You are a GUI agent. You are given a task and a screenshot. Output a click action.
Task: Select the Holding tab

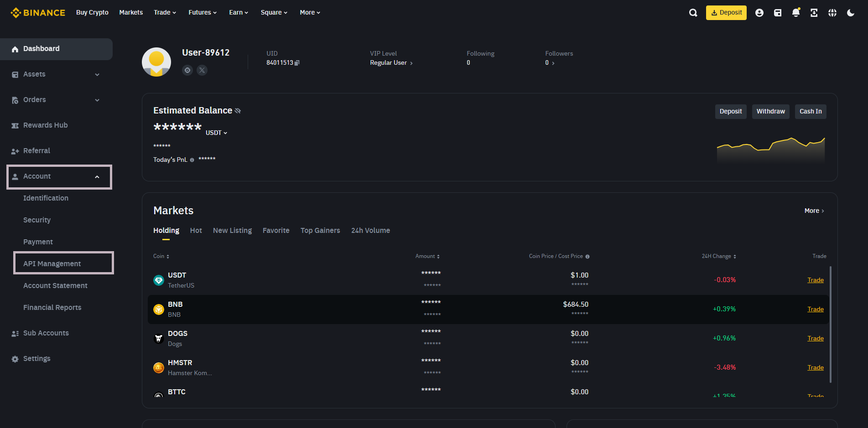point(166,231)
